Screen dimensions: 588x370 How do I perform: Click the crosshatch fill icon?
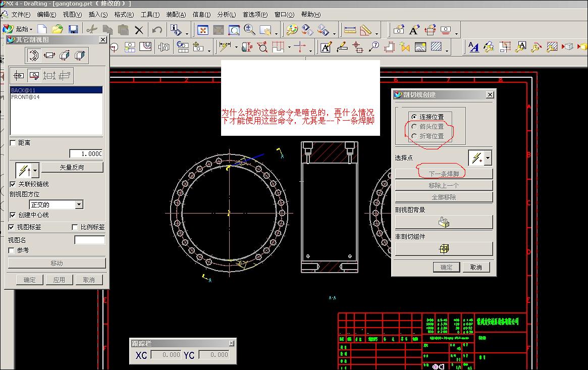point(436,47)
